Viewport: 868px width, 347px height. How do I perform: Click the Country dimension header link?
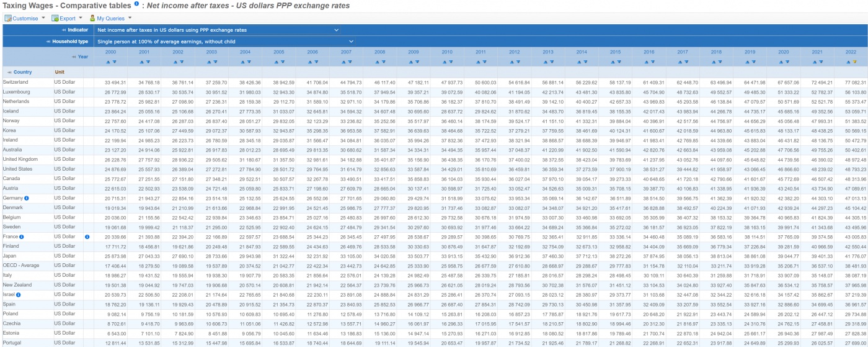(x=22, y=72)
